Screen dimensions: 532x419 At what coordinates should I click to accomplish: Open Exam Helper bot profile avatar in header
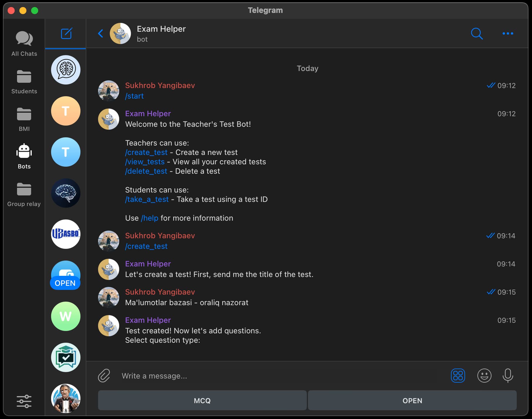(x=120, y=33)
